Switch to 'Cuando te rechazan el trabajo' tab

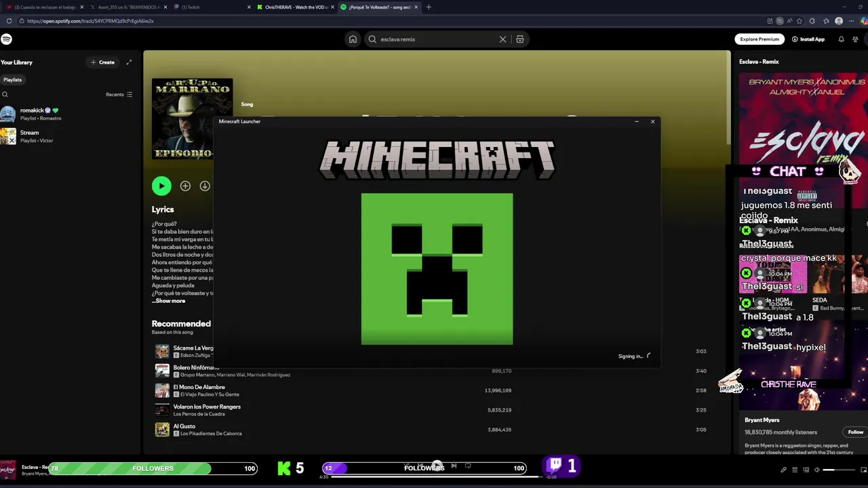tap(45, 7)
